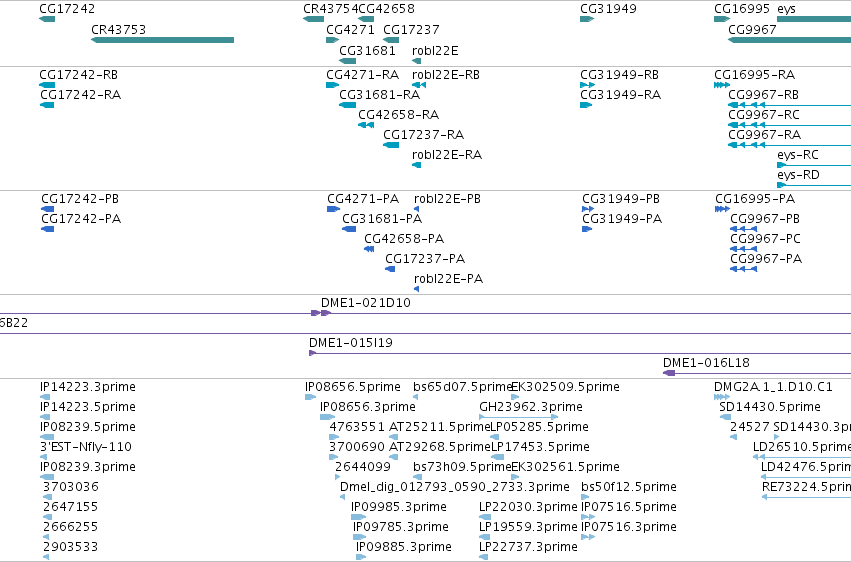
Task: Select transcript CG17242-RA
Action: click(80, 95)
